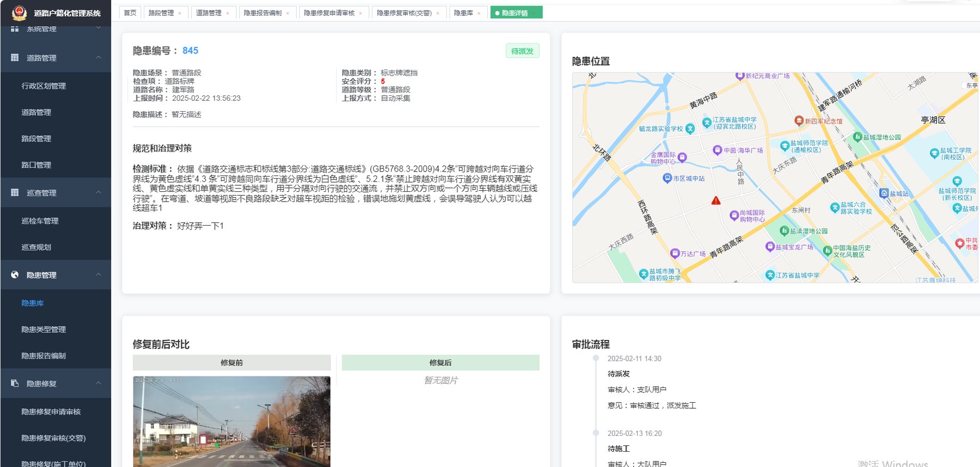The width and height of the screenshot is (980, 467).
Task: Select the 2025-02-11 14:30 timeline node
Action: click(596, 358)
